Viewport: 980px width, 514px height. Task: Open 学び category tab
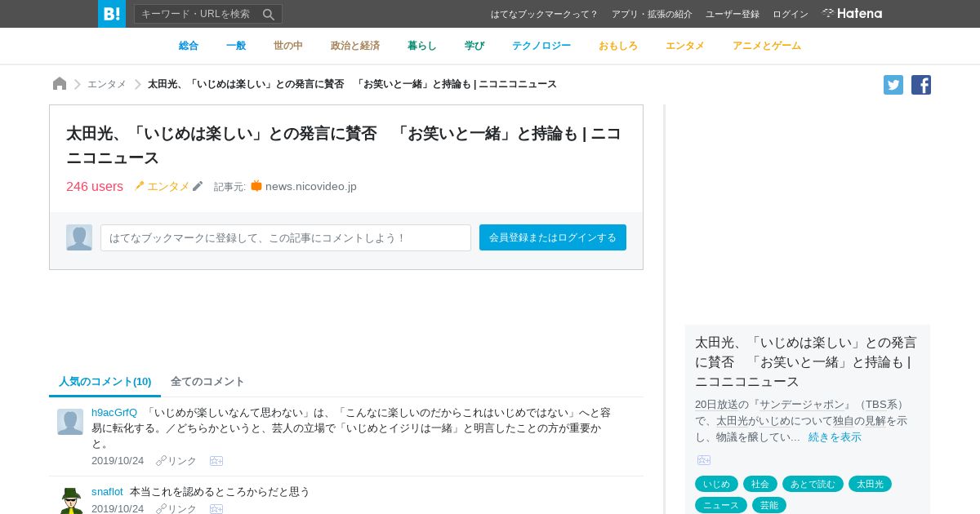pos(474,46)
